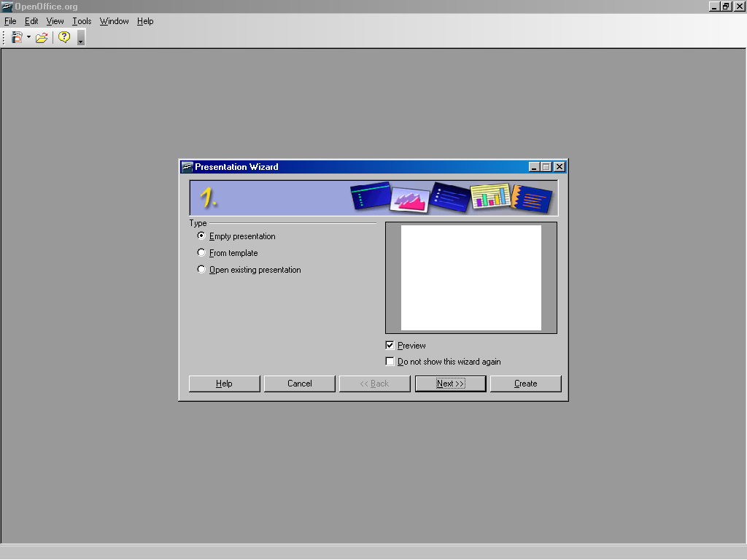747x560 pixels.
Task: Click the orange-edged slide image in banner
Action: point(532,198)
